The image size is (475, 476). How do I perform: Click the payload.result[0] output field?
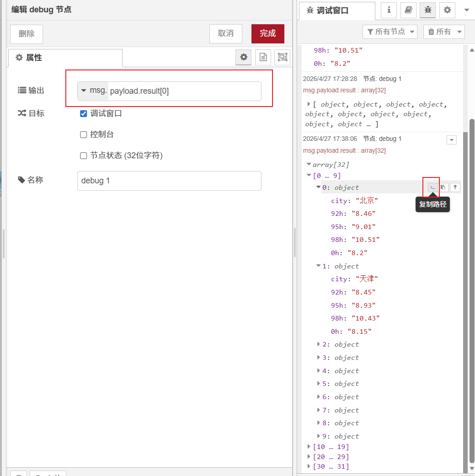click(x=185, y=91)
